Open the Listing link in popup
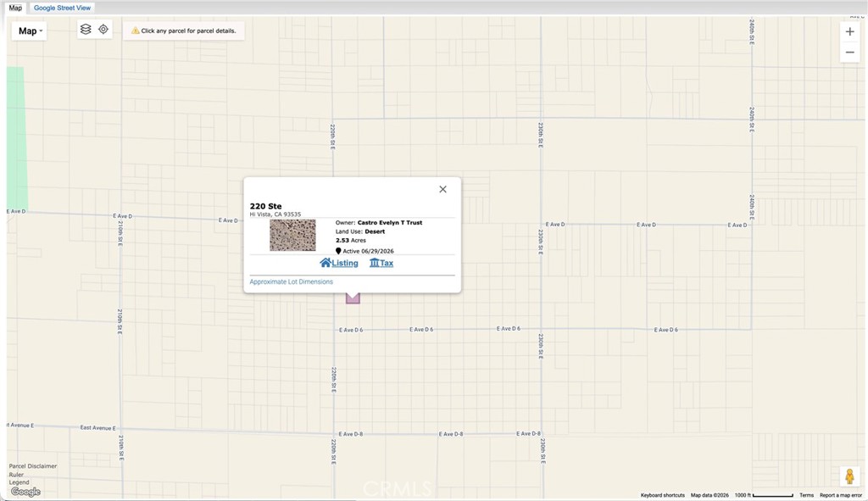868x501 pixels. (339, 263)
